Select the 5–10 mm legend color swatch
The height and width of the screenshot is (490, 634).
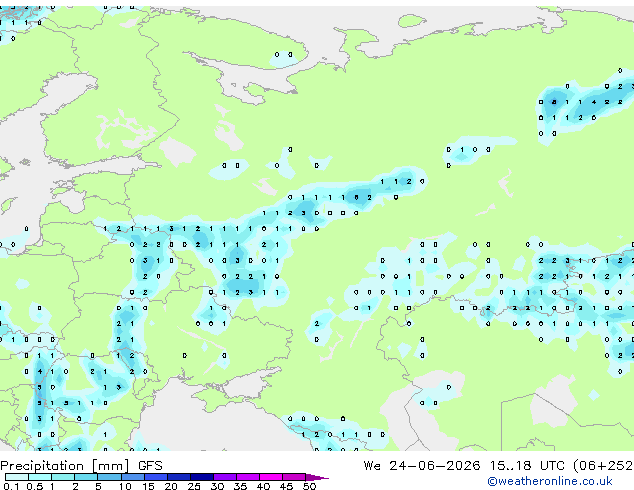pos(109,477)
